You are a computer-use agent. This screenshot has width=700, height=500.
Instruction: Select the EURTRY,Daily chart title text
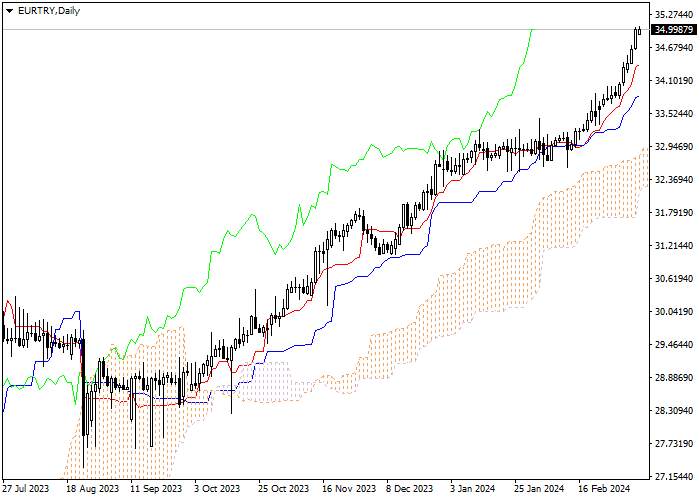coord(49,11)
